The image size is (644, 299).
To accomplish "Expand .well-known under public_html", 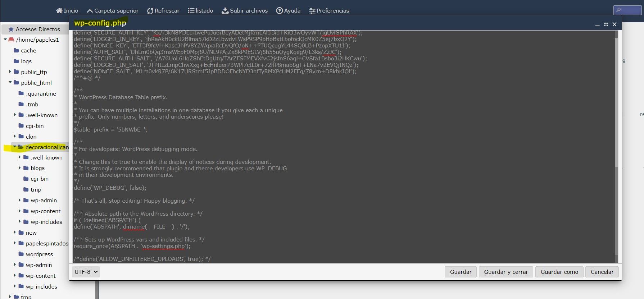I will [x=15, y=115].
